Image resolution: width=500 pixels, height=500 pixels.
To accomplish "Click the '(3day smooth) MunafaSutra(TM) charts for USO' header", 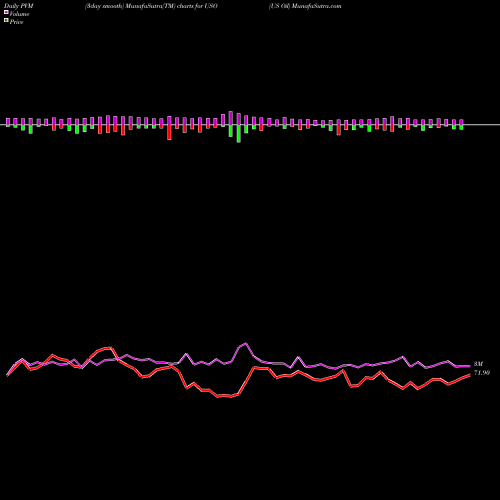I will coord(151,6).
